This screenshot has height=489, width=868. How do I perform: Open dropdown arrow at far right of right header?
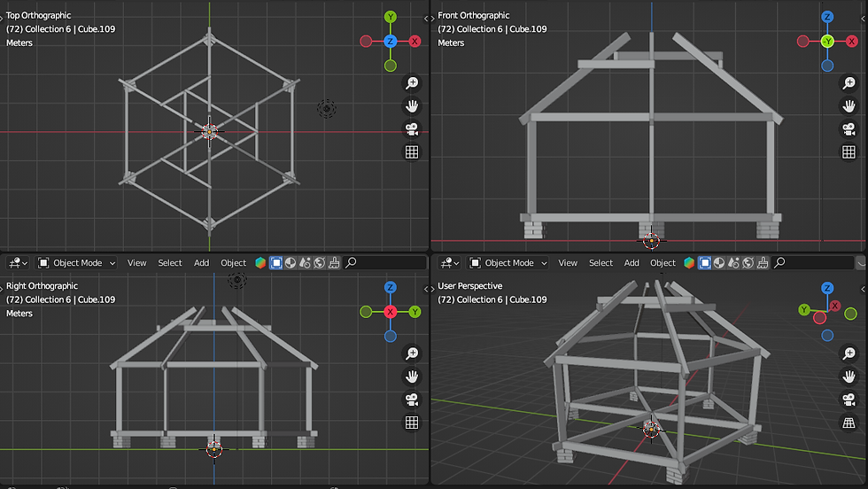[861, 262]
